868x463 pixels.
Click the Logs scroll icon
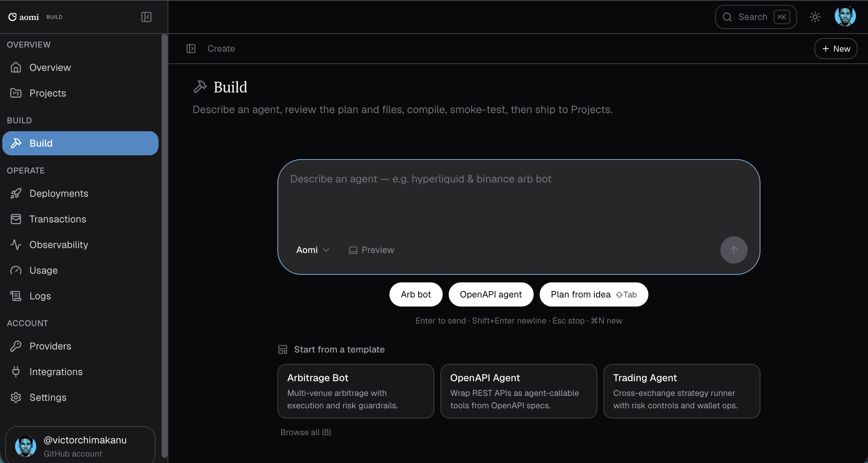click(16, 296)
